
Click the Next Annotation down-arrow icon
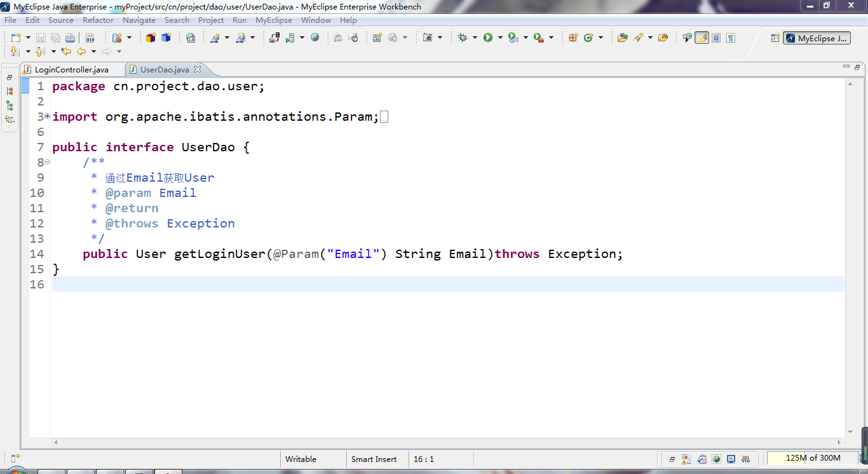(x=16, y=51)
